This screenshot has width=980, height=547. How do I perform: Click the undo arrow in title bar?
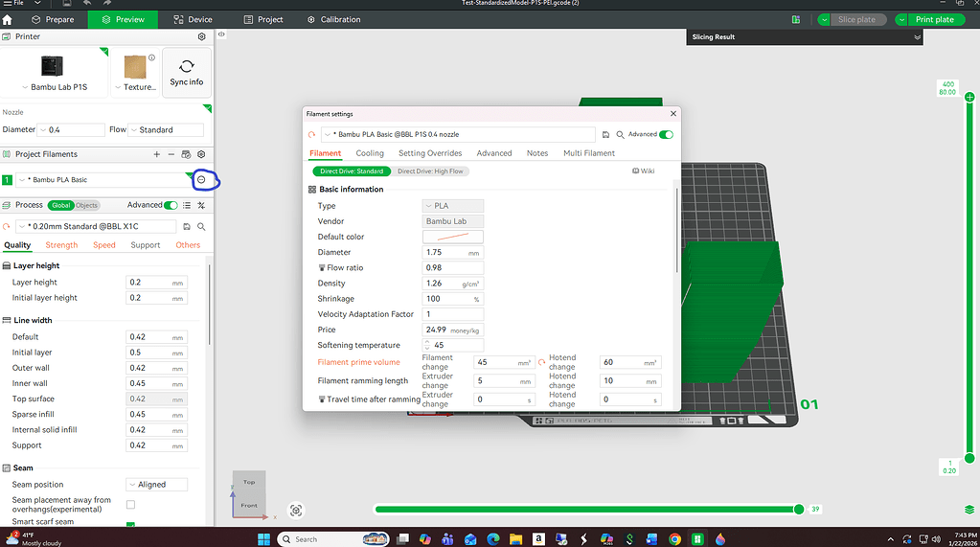tap(87, 3)
